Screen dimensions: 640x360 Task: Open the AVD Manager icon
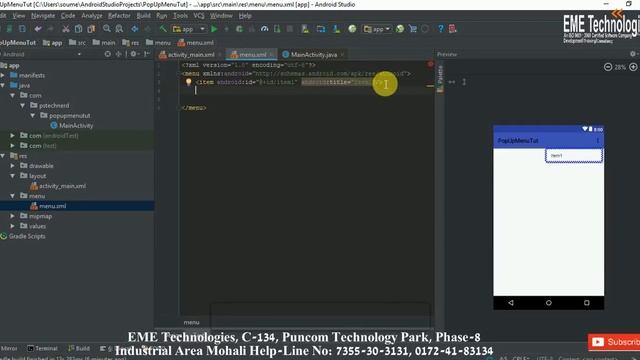(x=305, y=29)
